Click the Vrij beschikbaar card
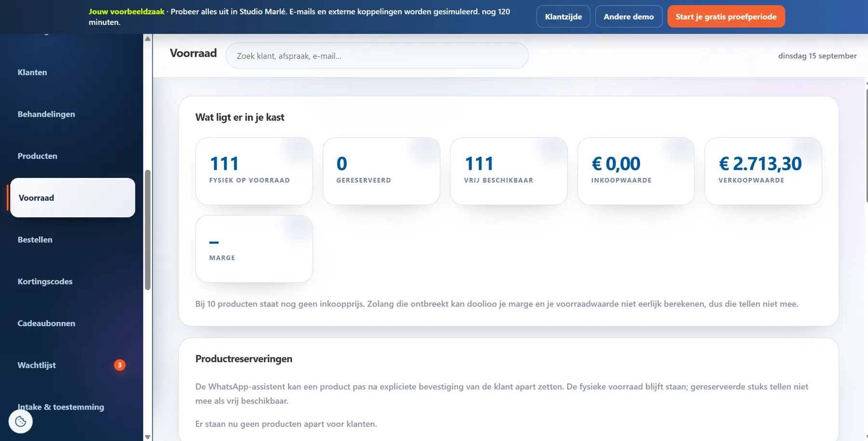Image resolution: width=868 pixels, height=441 pixels. click(509, 171)
